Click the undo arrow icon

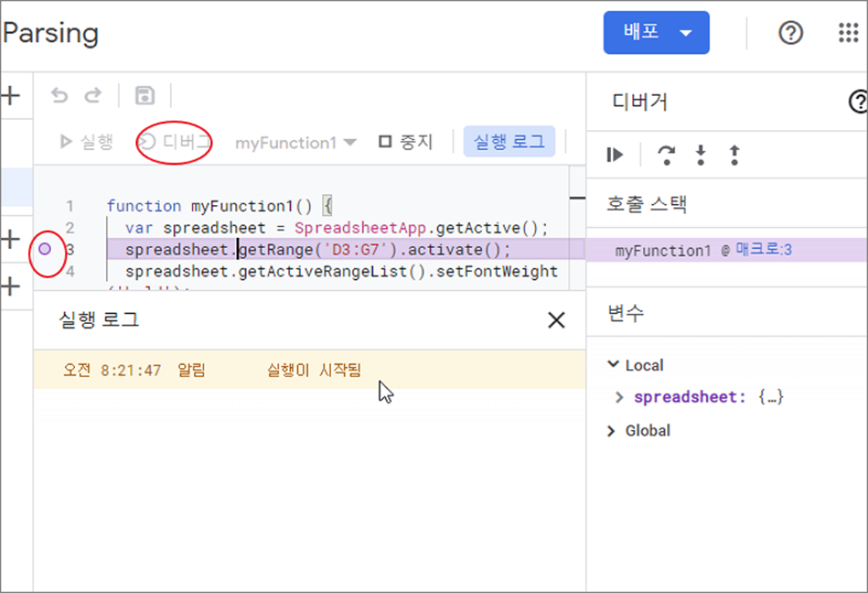click(x=60, y=95)
